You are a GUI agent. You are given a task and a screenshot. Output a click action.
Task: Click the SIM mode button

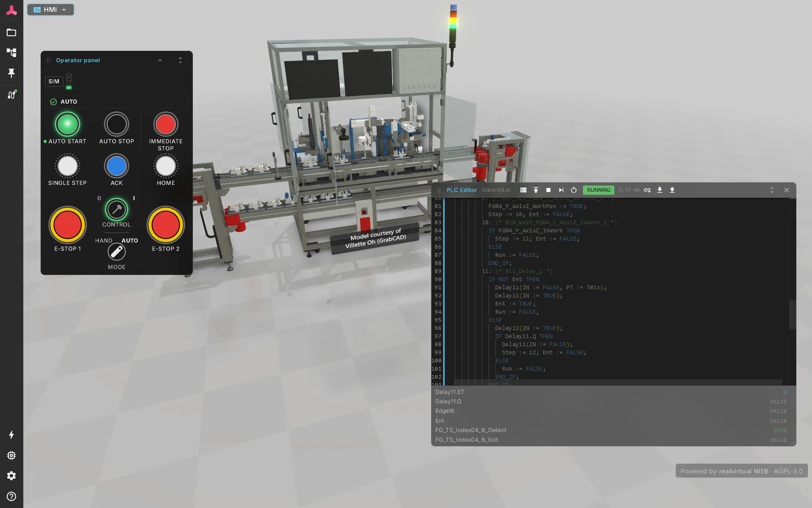coord(54,81)
